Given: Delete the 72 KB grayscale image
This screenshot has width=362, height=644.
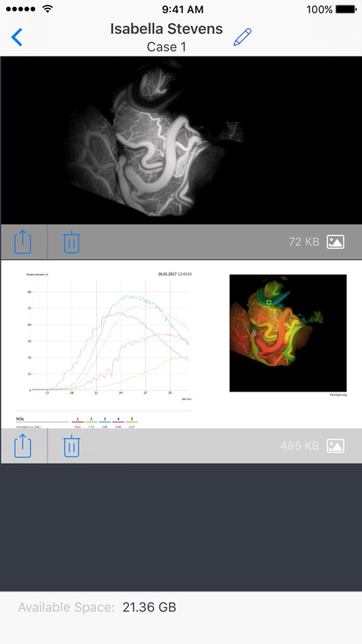Looking at the screenshot, I should (71, 242).
